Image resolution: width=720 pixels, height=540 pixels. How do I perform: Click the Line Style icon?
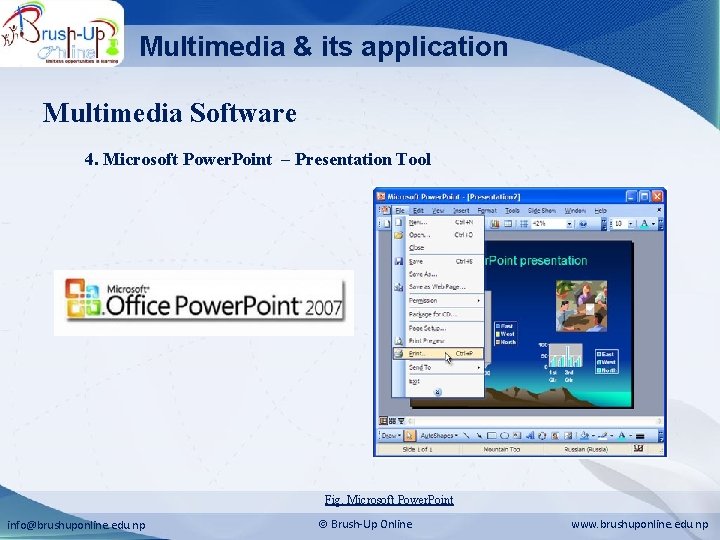tap(640, 436)
